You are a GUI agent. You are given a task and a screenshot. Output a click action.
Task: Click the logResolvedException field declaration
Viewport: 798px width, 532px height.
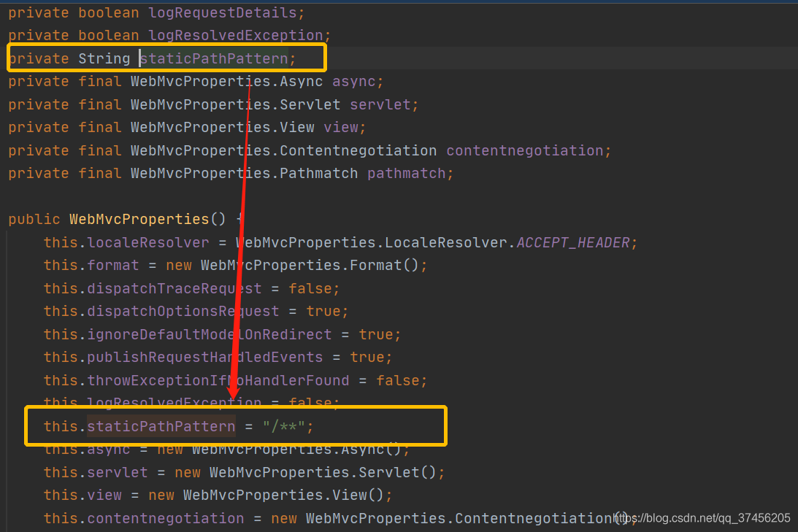click(235, 35)
